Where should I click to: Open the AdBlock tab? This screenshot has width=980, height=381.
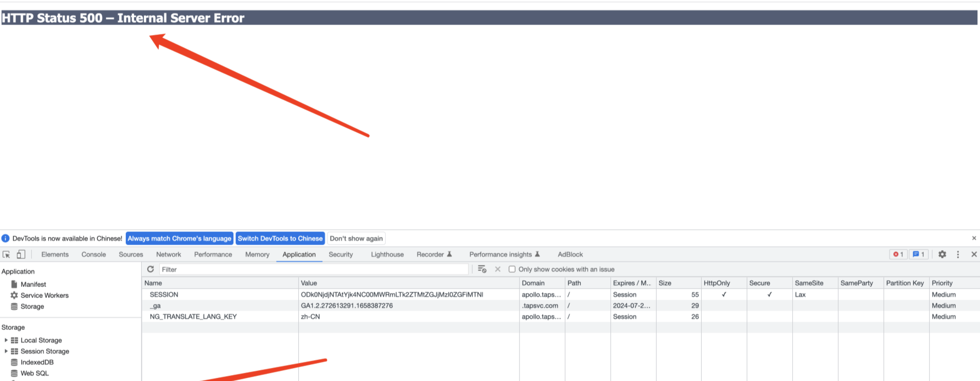tap(570, 255)
